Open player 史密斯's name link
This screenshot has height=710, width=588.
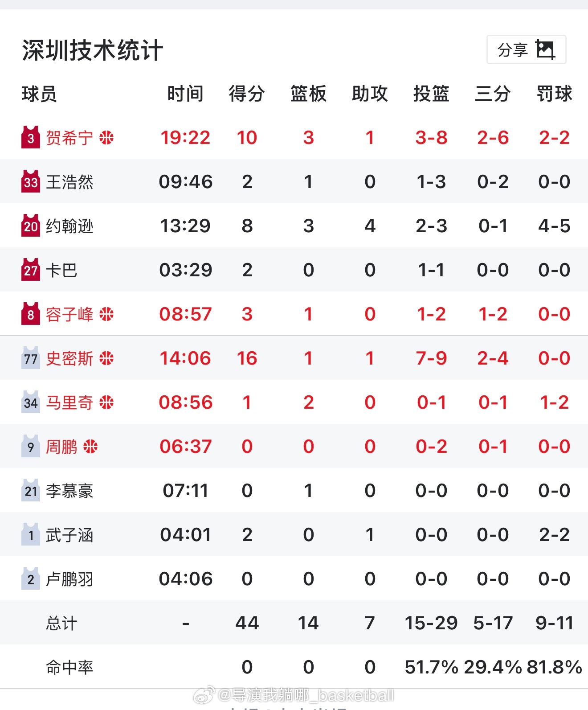pos(69,358)
